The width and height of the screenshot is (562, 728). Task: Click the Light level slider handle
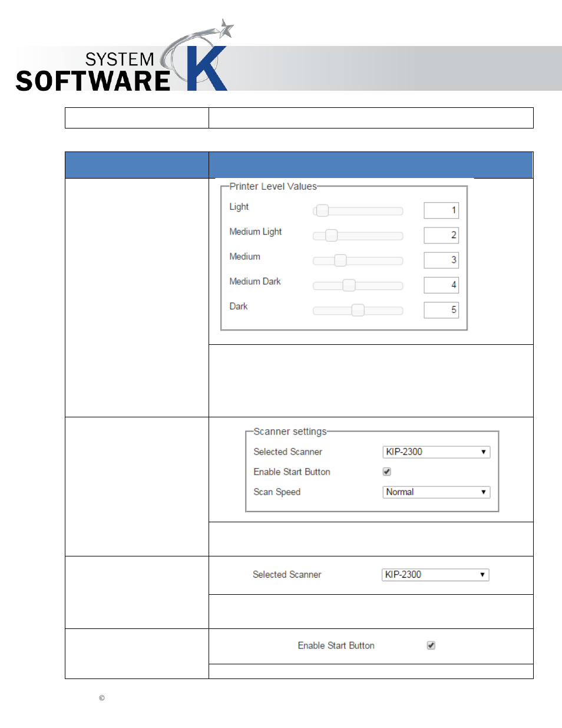coord(322,210)
